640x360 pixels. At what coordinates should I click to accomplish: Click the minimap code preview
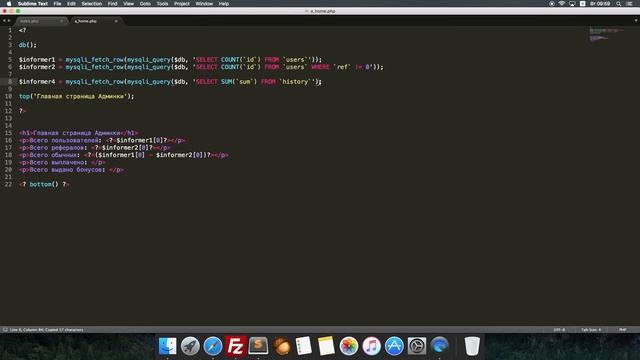(606, 34)
